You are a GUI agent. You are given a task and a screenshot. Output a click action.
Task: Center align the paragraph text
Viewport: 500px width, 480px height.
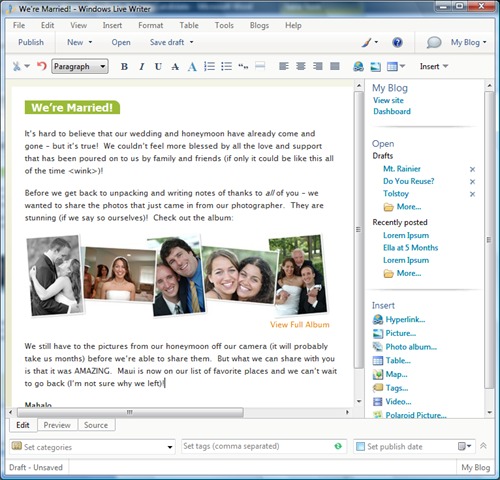click(x=301, y=66)
